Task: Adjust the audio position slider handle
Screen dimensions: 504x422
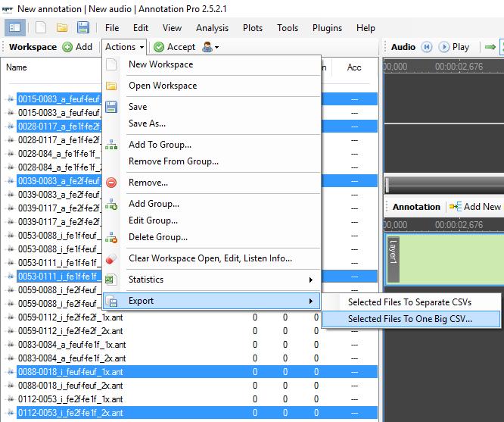Action: pyautogui.click(x=387, y=185)
